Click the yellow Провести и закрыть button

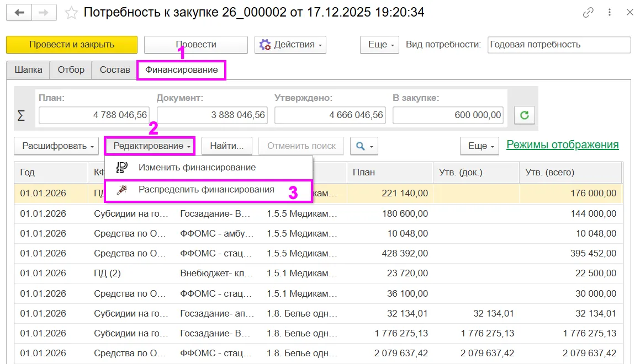(x=72, y=45)
